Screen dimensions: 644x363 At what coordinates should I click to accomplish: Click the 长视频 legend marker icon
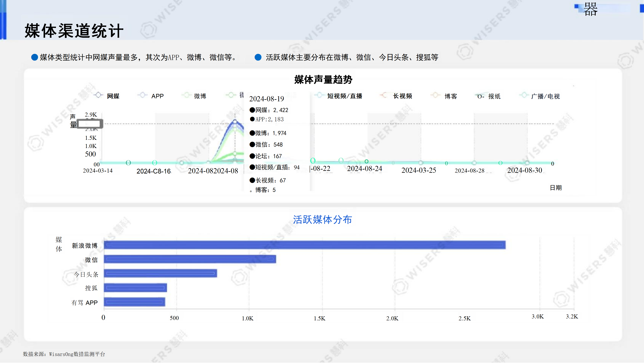click(x=384, y=95)
